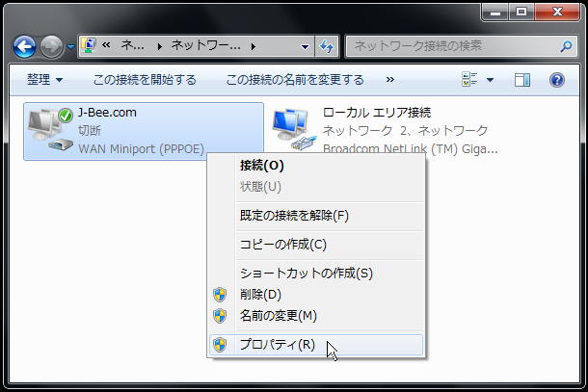Open the address bar history dropdown

click(305, 46)
